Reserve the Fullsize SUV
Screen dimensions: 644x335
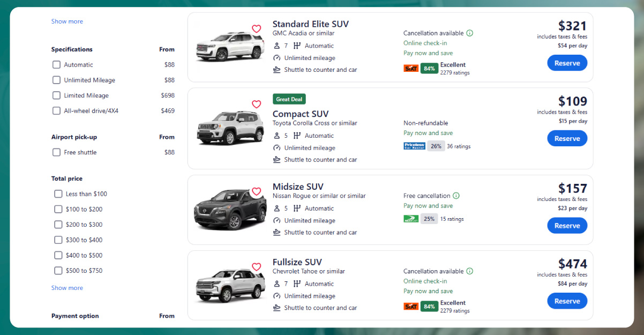pyautogui.click(x=567, y=301)
